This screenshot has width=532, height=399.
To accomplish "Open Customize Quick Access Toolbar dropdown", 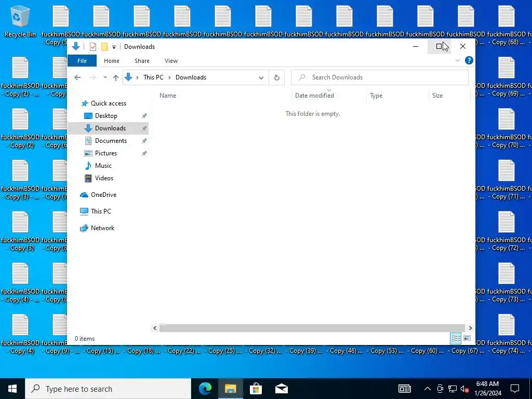I will pos(114,47).
